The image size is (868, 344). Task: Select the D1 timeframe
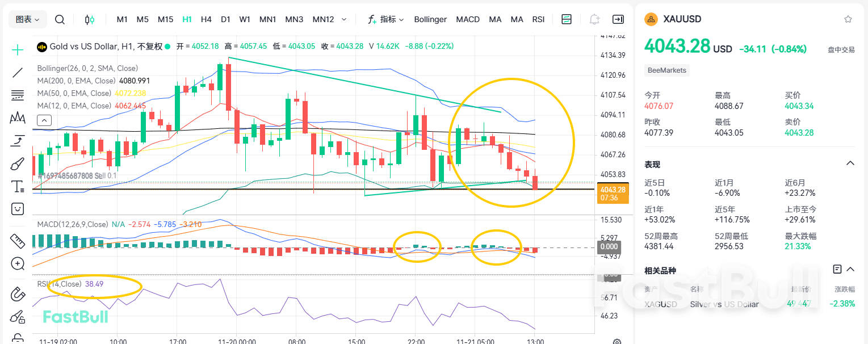pos(225,19)
